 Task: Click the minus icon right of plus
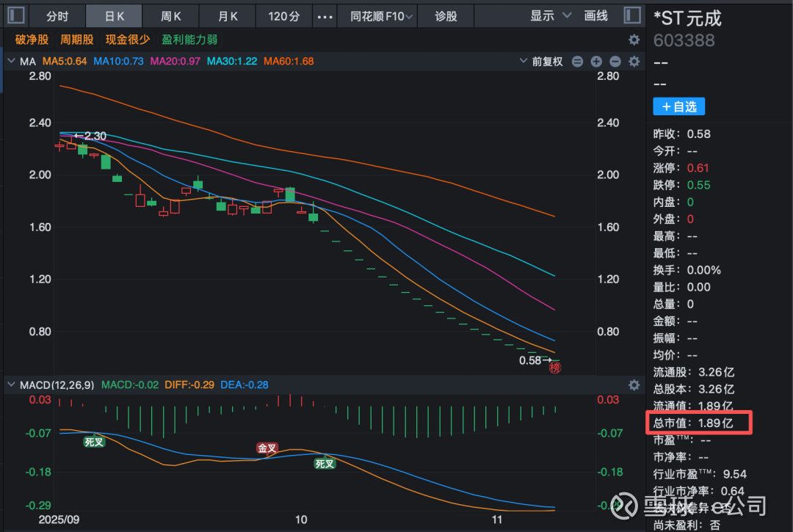pyautogui.click(x=615, y=62)
